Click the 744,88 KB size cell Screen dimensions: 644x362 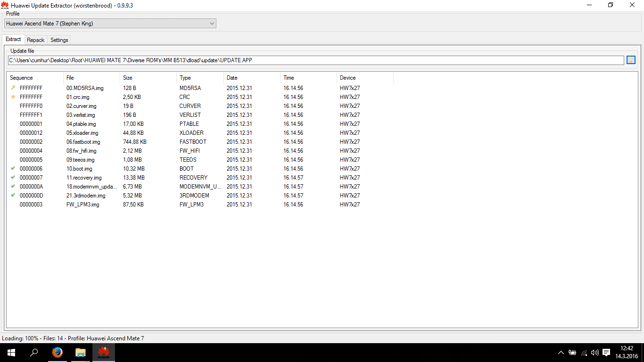click(x=135, y=142)
